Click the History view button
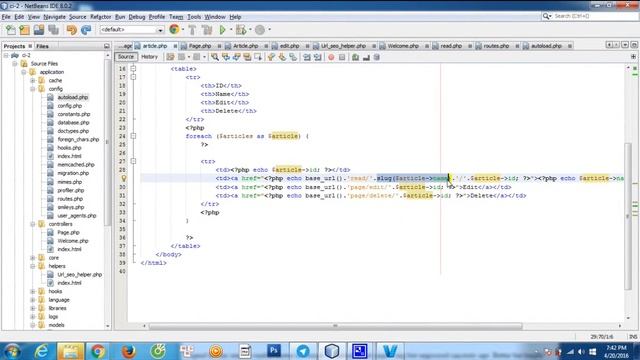The image size is (640, 360). [149, 57]
